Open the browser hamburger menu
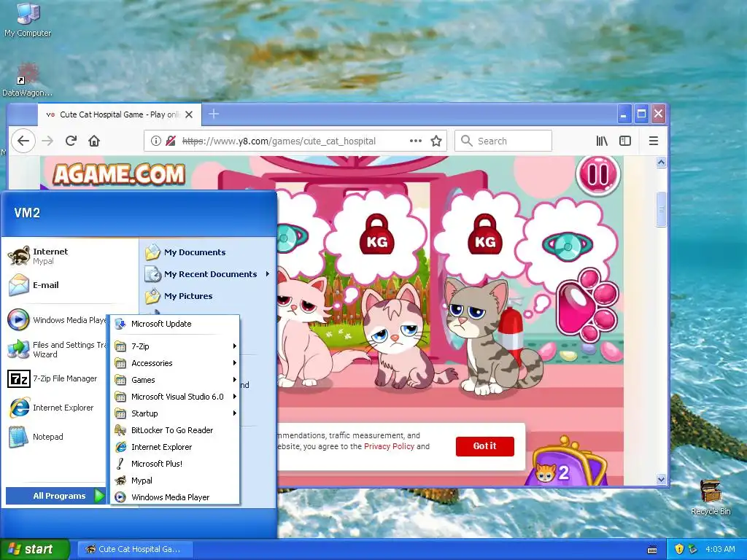Image resolution: width=747 pixels, height=560 pixels. (x=654, y=141)
